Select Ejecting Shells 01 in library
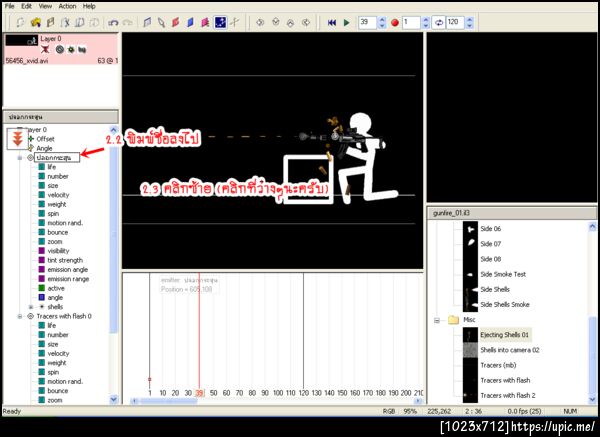 [504, 335]
